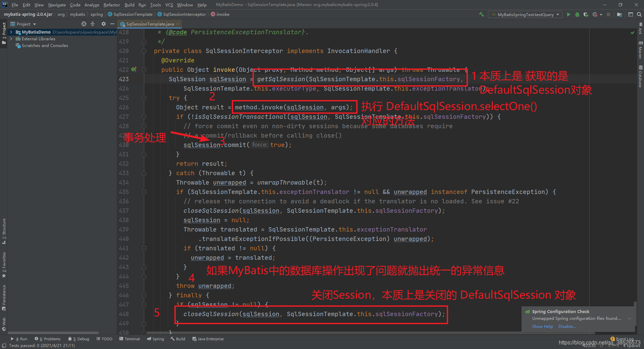Select the SqlSessionTemplate.java editor tab
The width and height of the screenshot is (644, 349).
point(150,24)
